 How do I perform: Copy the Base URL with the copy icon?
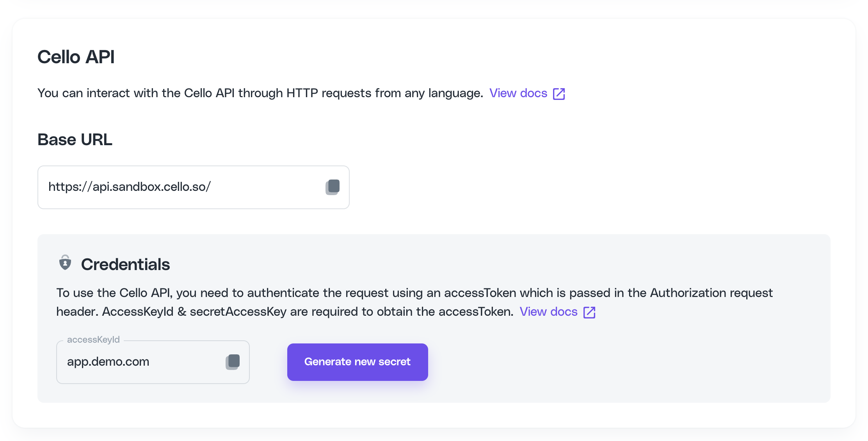click(x=333, y=187)
